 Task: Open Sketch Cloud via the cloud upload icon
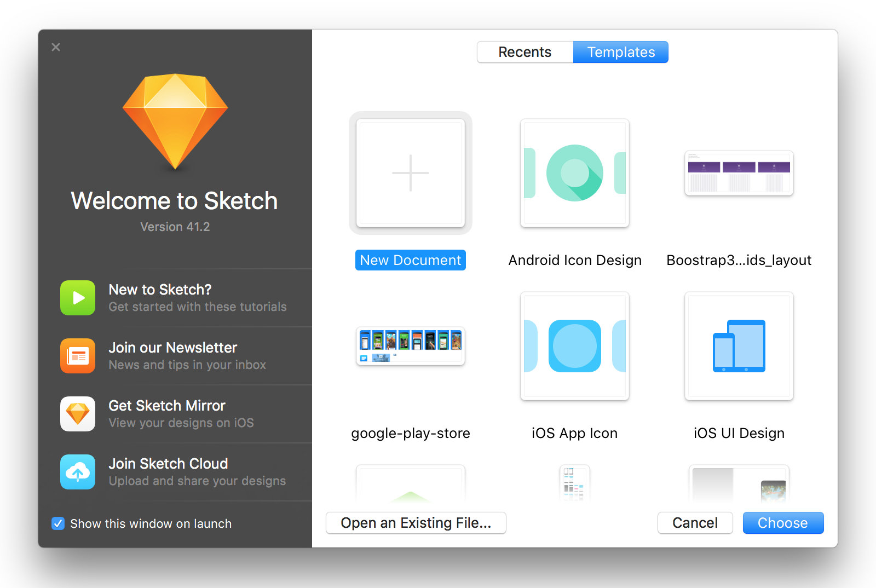[77, 472]
